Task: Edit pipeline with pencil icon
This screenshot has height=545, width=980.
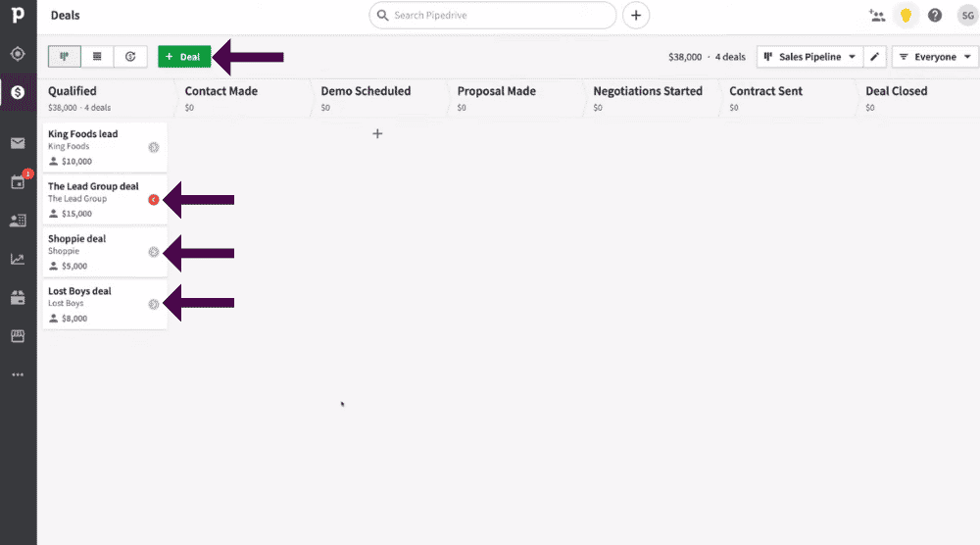Action: click(874, 56)
